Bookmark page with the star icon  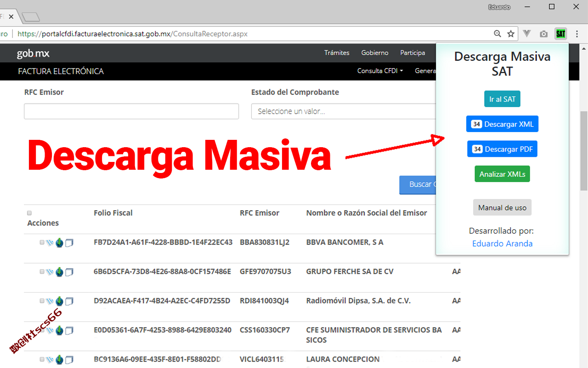[510, 34]
